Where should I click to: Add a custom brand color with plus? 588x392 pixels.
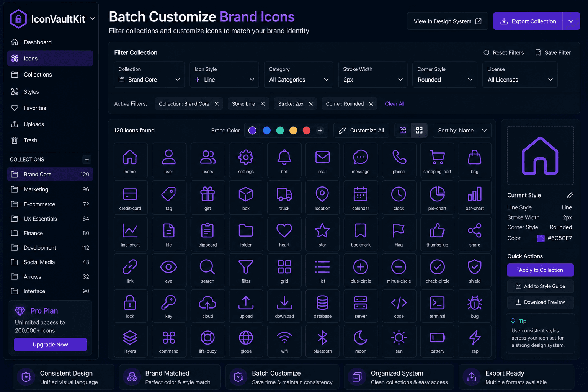320,131
